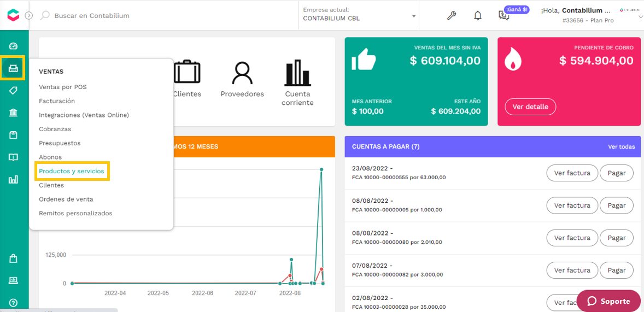Viewport: 644px width, 312px height.
Task: Open the help question mark sidebar icon
Action: click(x=14, y=303)
